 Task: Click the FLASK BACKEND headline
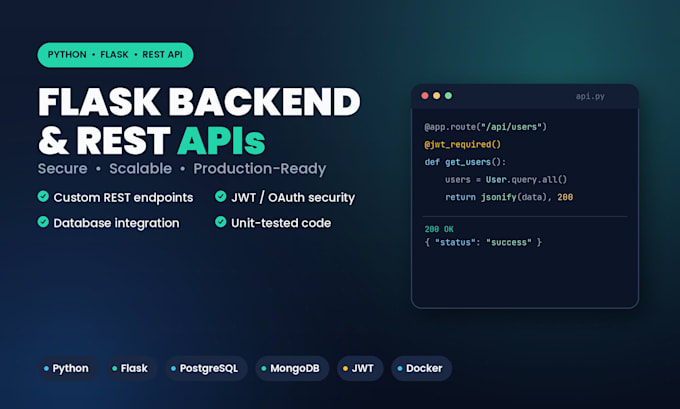pos(199,102)
